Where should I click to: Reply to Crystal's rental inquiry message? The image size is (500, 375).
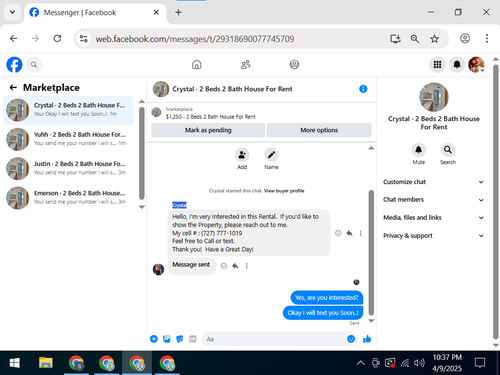349,233
